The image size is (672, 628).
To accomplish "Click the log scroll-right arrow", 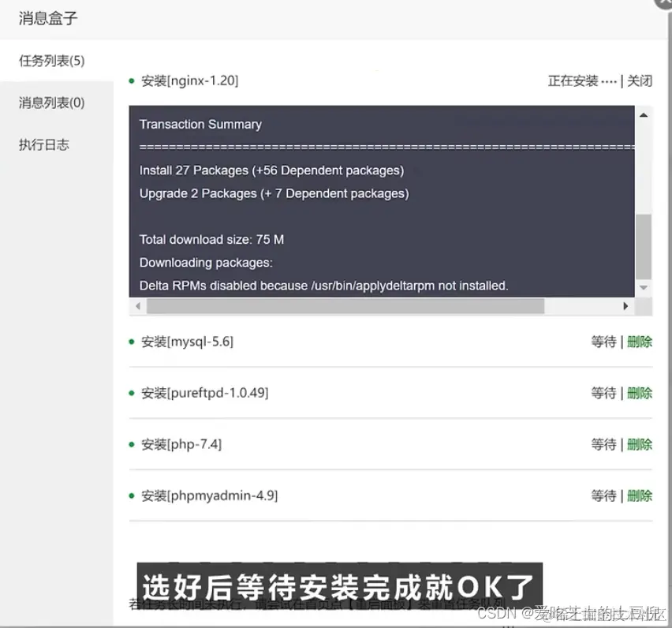I will [625, 306].
